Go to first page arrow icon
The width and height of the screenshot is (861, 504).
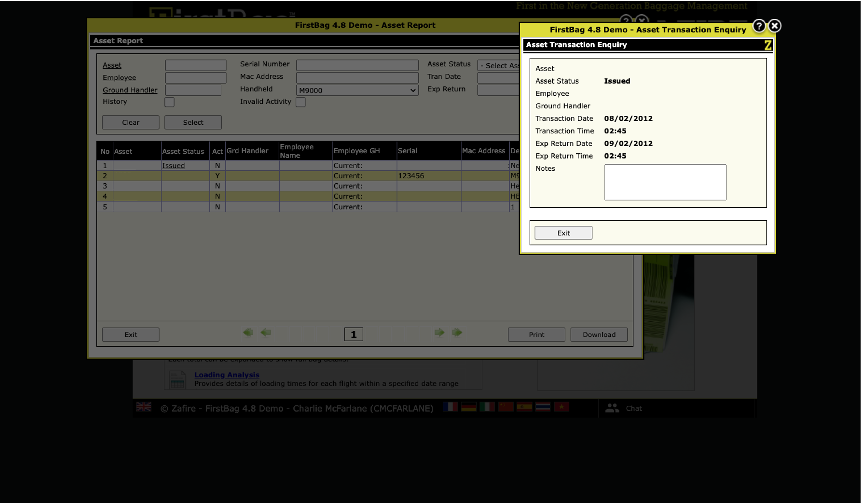248,333
